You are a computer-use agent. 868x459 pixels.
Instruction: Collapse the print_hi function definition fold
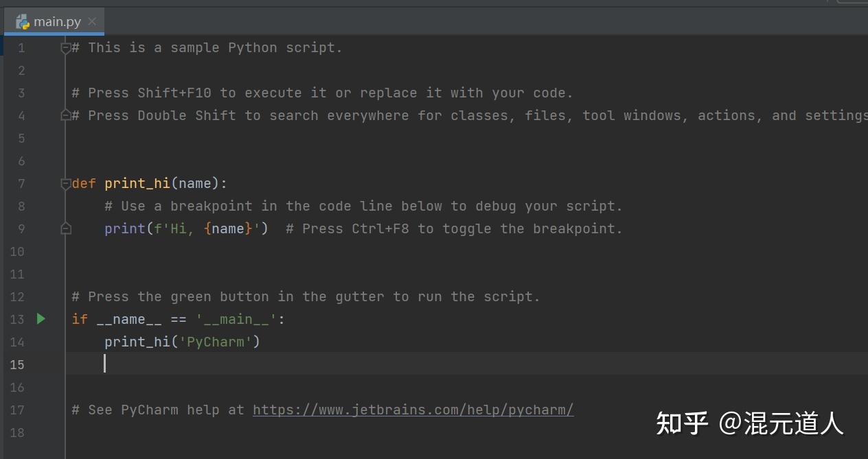click(66, 184)
